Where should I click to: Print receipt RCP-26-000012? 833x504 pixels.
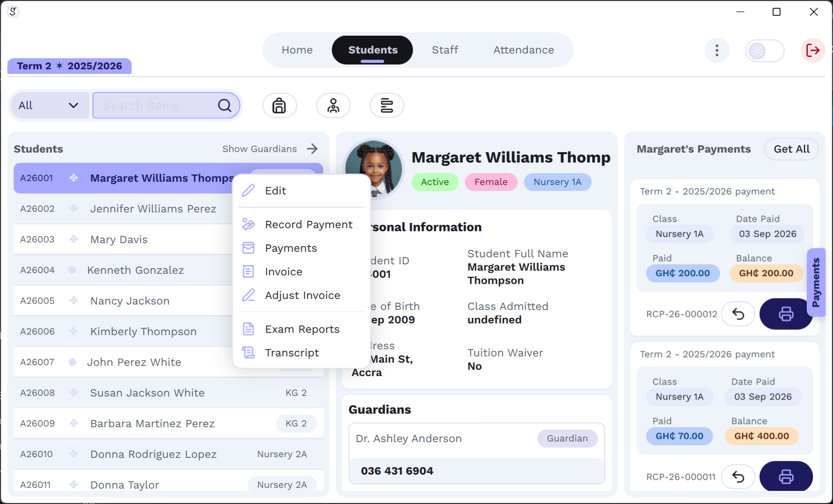(785, 314)
